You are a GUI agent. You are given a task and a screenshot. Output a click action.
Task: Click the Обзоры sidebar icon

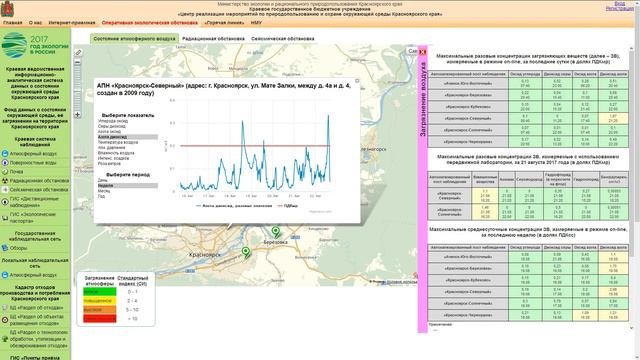tap(5, 248)
